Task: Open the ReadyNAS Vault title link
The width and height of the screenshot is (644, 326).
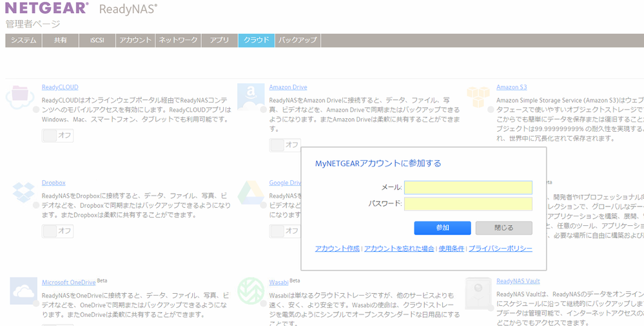Action: [518, 281]
